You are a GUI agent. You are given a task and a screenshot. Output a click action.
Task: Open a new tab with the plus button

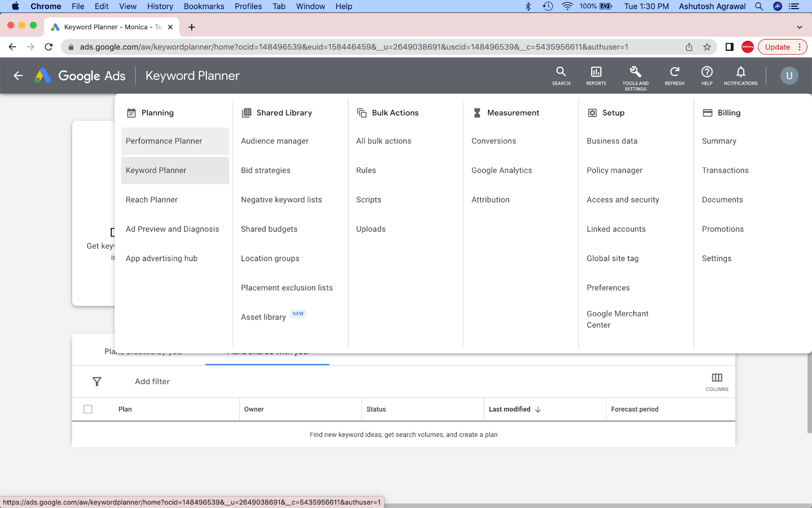coord(191,27)
